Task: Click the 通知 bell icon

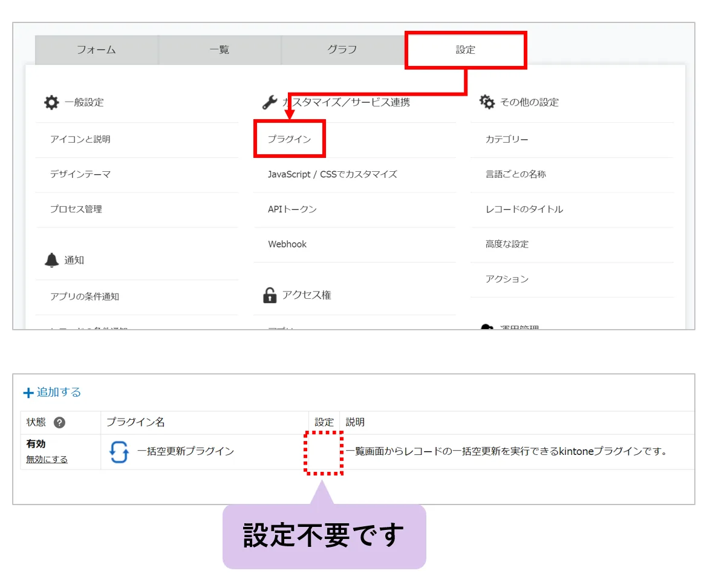Action: pos(51,260)
